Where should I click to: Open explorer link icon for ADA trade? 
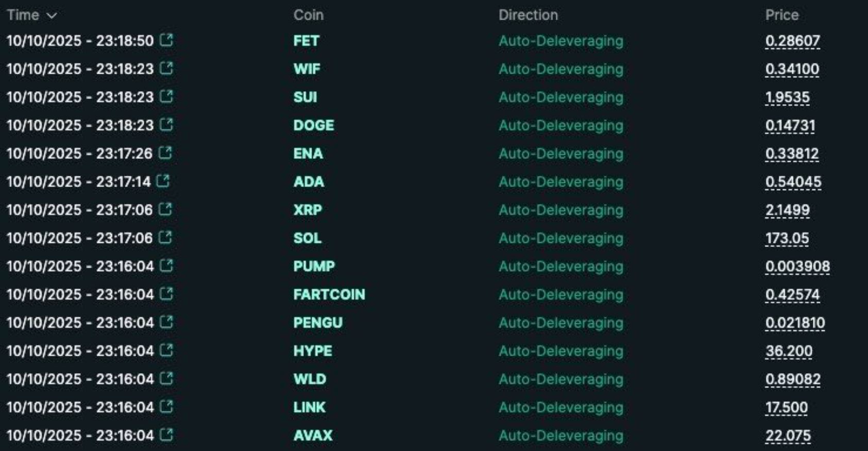coord(163,181)
